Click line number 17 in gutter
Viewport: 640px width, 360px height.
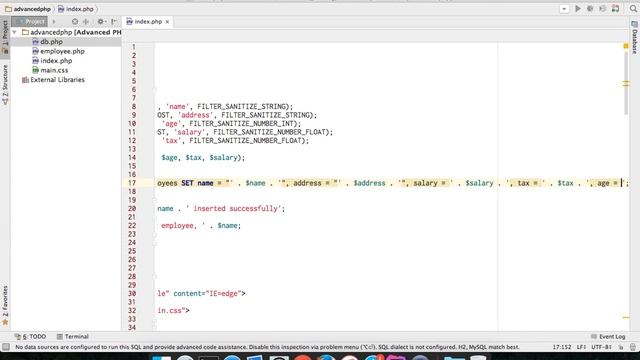(x=132, y=183)
